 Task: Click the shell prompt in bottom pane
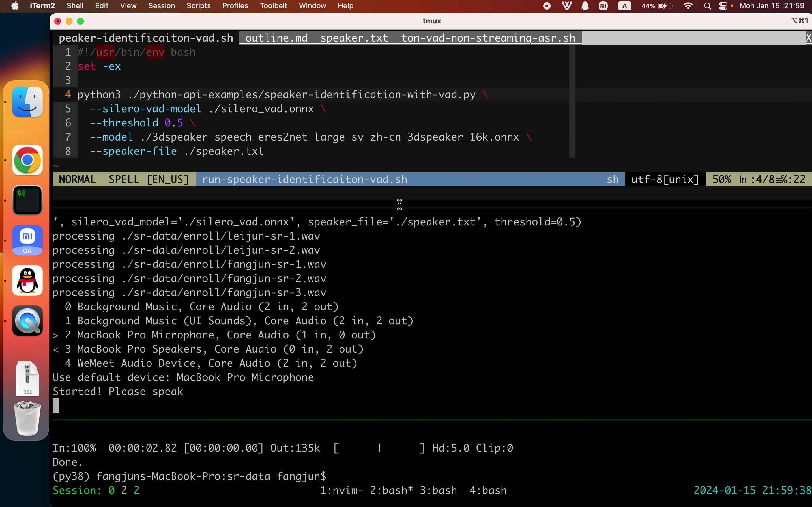(x=189, y=476)
